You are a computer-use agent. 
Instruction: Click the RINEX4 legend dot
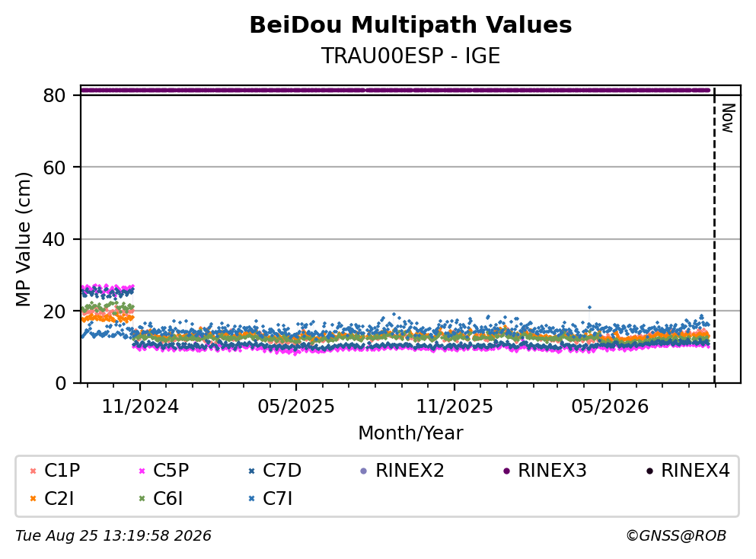649,471
